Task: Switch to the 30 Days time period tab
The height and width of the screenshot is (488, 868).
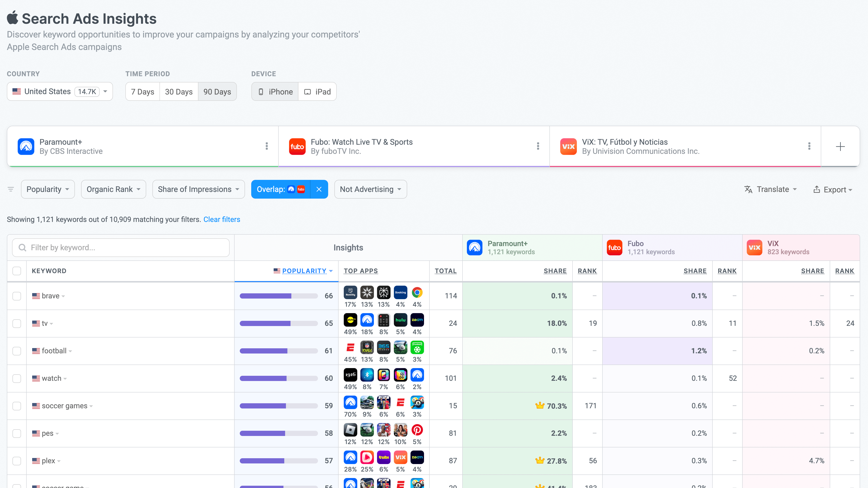Action: tap(179, 91)
